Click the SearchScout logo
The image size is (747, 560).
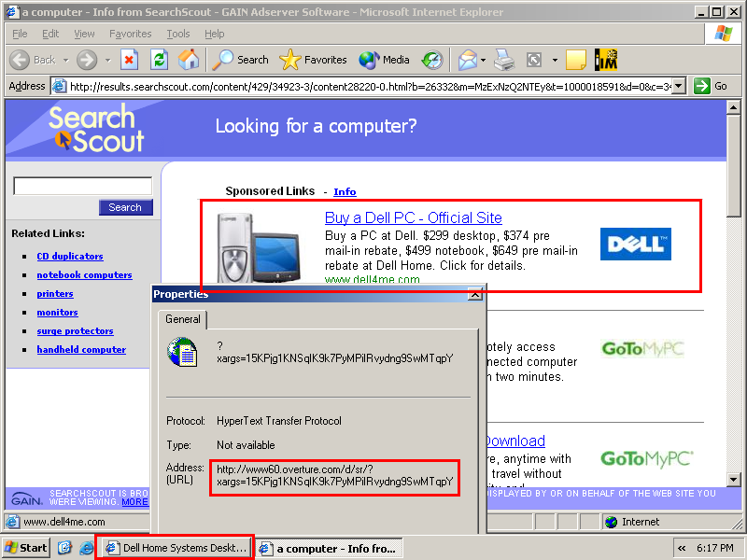96,129
